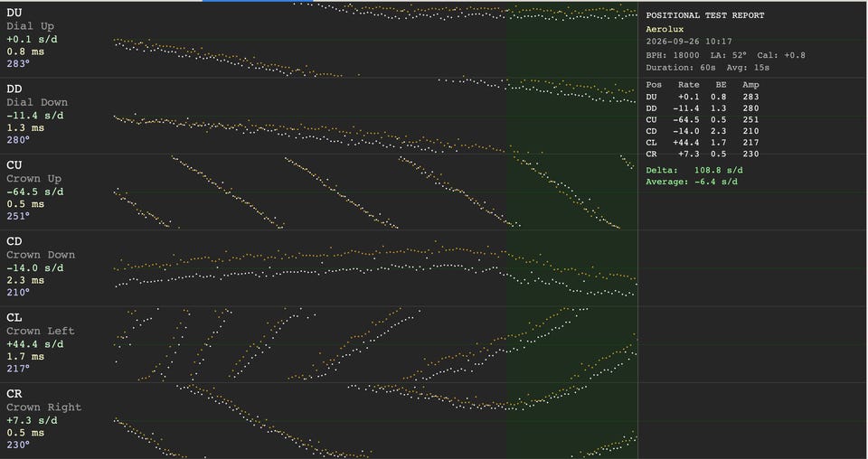
Task: Click the CR amplitude "230" in report table
Action: [x=750, y=155]
